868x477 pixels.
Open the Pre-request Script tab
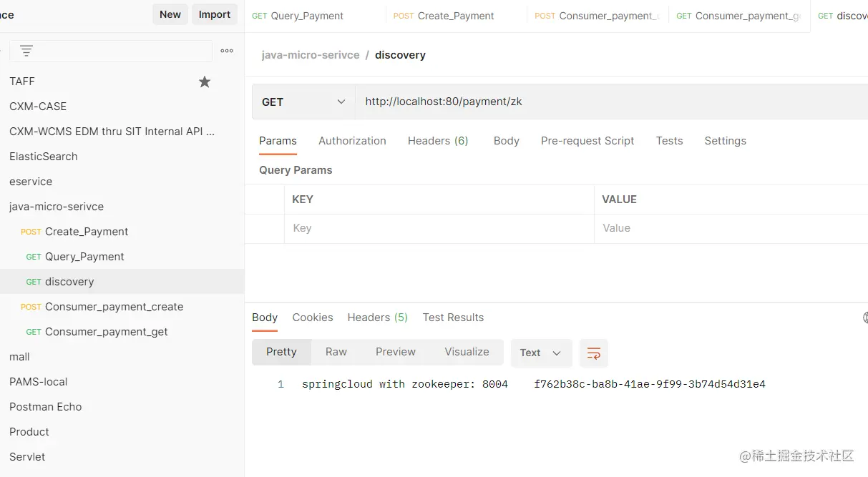pyautogui.click(x=587, y=141)
